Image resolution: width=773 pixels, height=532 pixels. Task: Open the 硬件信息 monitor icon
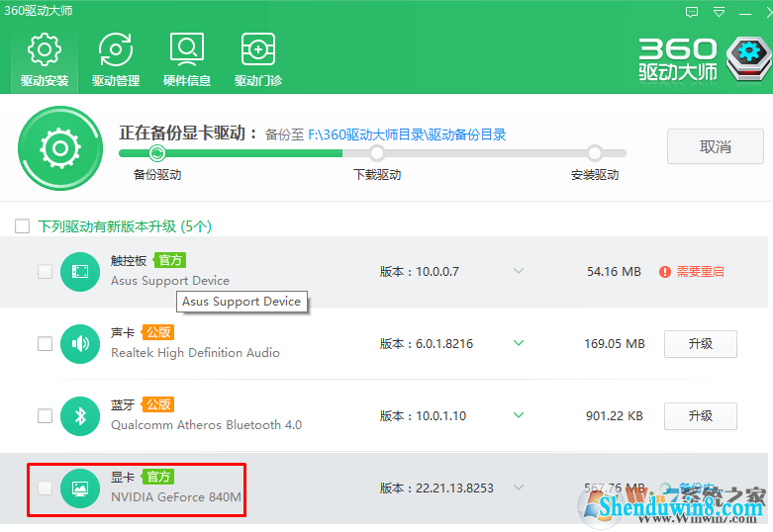coord(187,49)
